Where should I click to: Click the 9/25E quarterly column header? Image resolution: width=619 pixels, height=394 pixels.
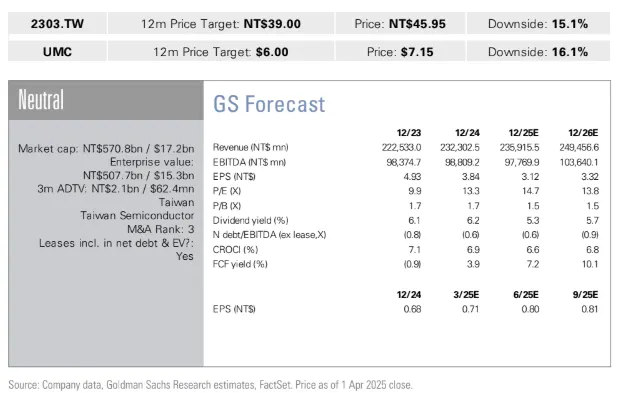coord(585,295)
